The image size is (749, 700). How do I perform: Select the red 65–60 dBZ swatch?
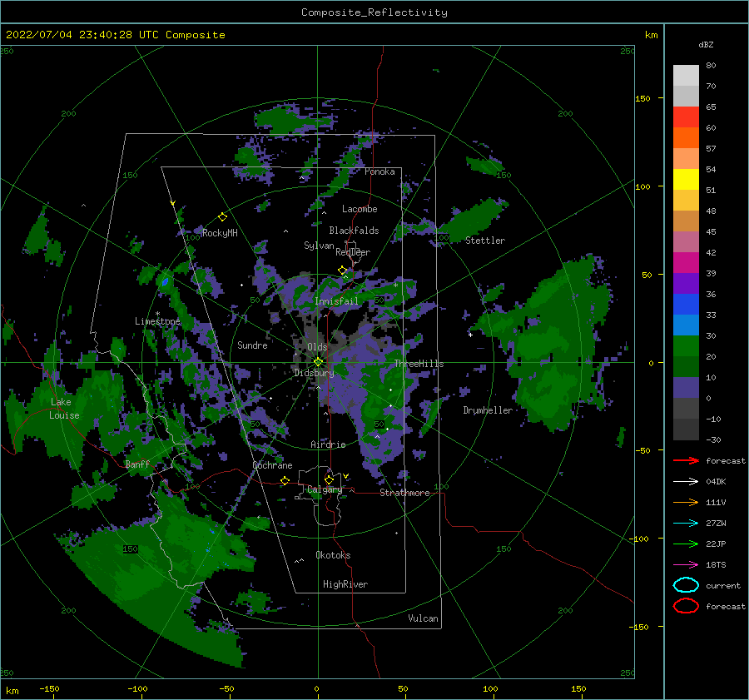(x=686, y=117)
